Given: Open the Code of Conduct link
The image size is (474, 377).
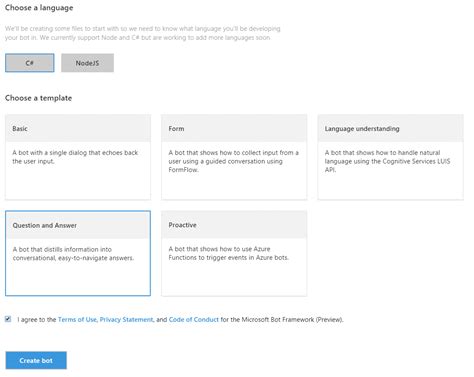Looking at the screenshot, I should click(194, 319).
